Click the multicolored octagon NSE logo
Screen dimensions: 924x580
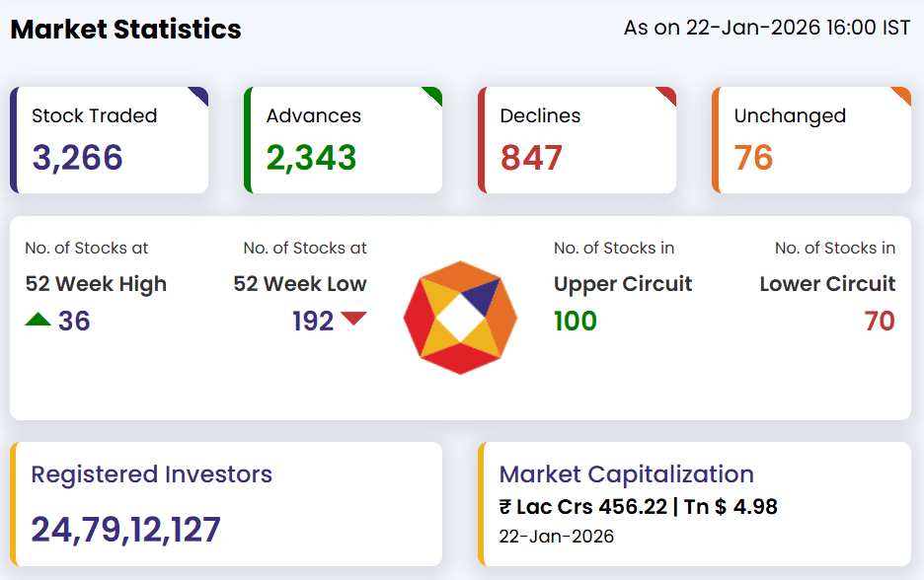pos(460,318)
